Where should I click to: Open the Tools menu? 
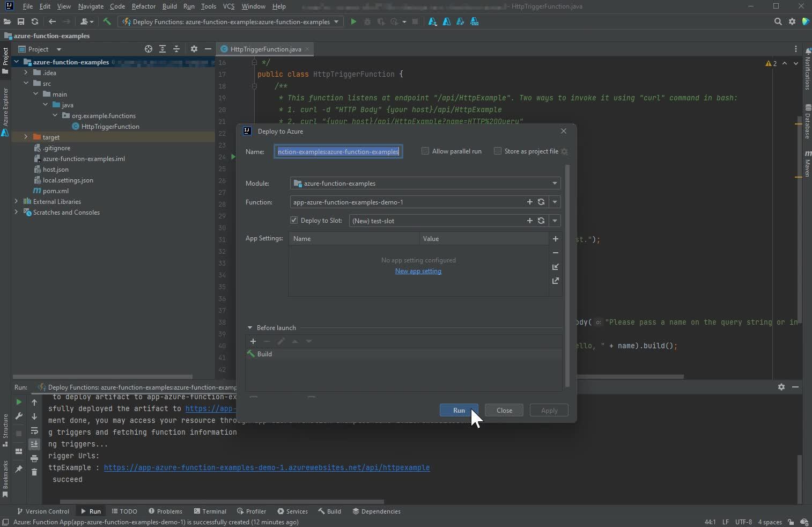(x=208, y=6)
